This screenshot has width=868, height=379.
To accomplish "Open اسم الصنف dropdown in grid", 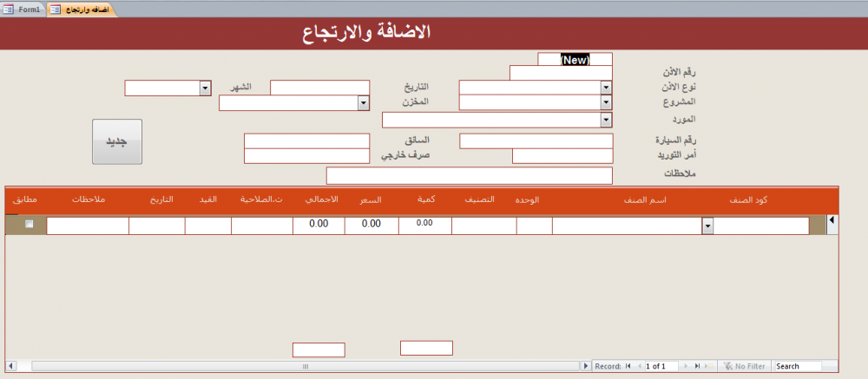I will coord(707,226).
